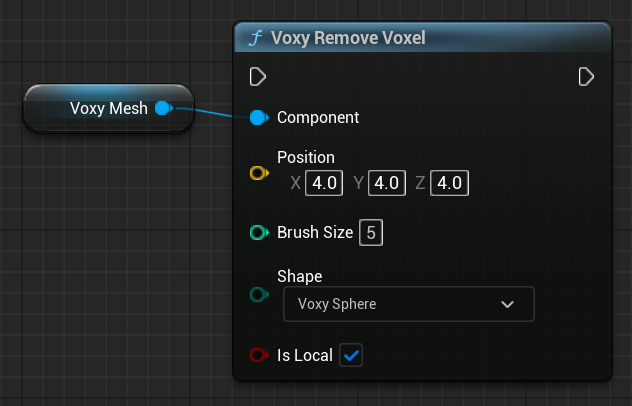The image size is (632, 406).
Task: Click the green Brush Size pin
Action: 258,233
